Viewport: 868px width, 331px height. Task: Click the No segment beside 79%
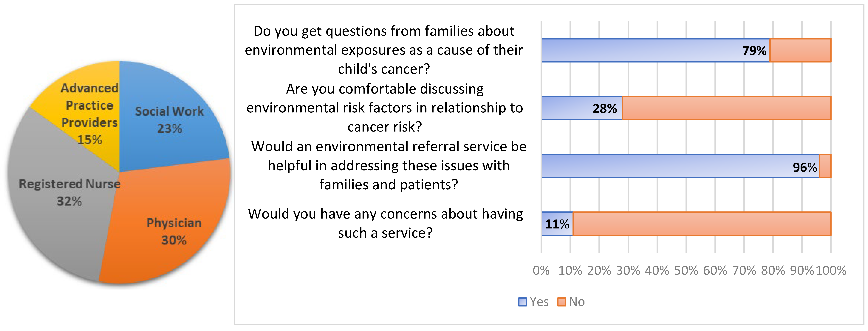[x=800, y=50]
